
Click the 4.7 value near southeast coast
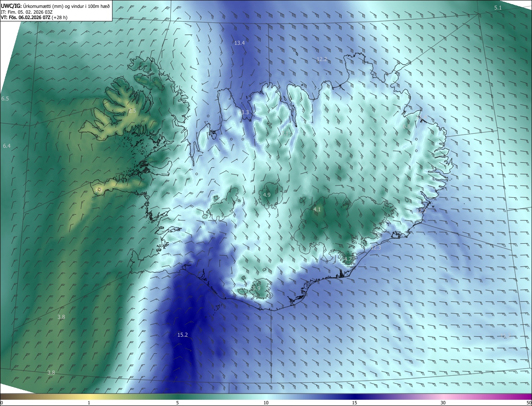pyautogui.click(x=348, y=259)
